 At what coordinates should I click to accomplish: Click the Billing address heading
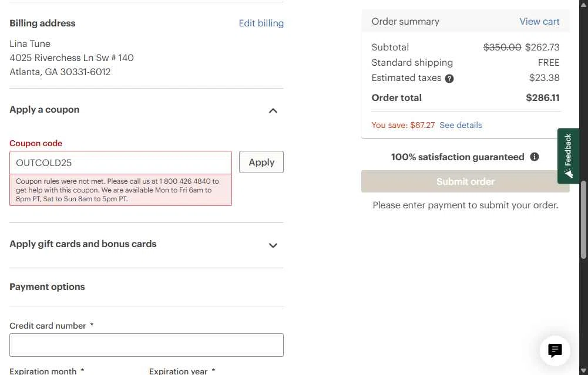click(x=42, y=23)
